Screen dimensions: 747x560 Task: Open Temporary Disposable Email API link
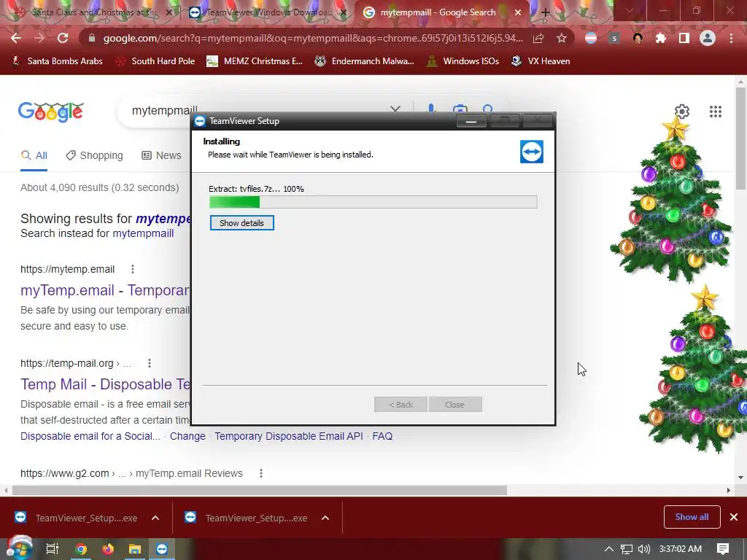[289, 436]
